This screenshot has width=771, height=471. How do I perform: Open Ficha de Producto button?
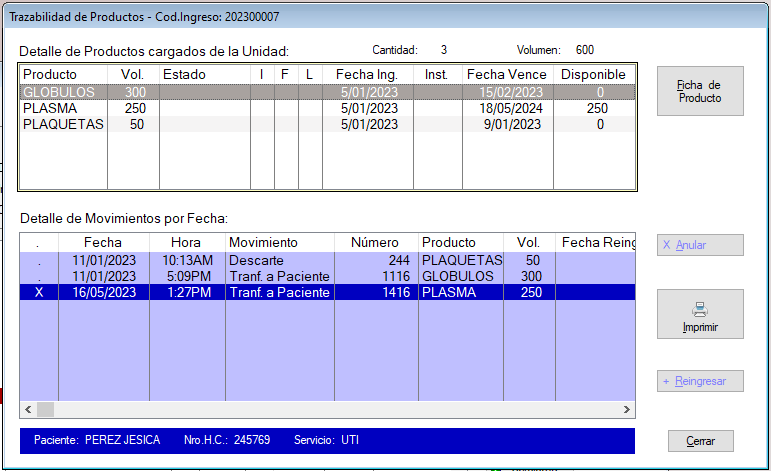click(700, 91)
